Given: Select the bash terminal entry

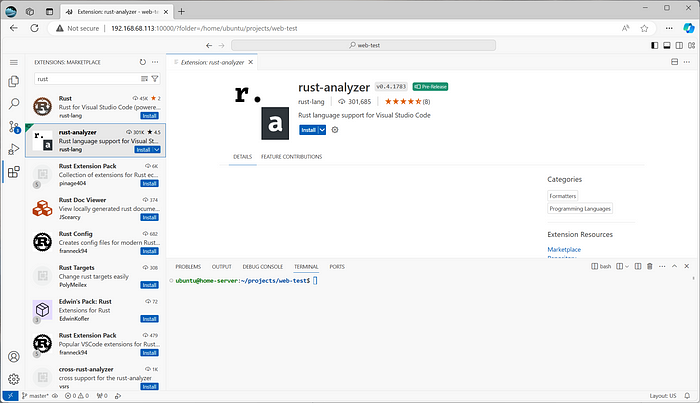Looking at the screenshot, I should [x=601, y=266].
